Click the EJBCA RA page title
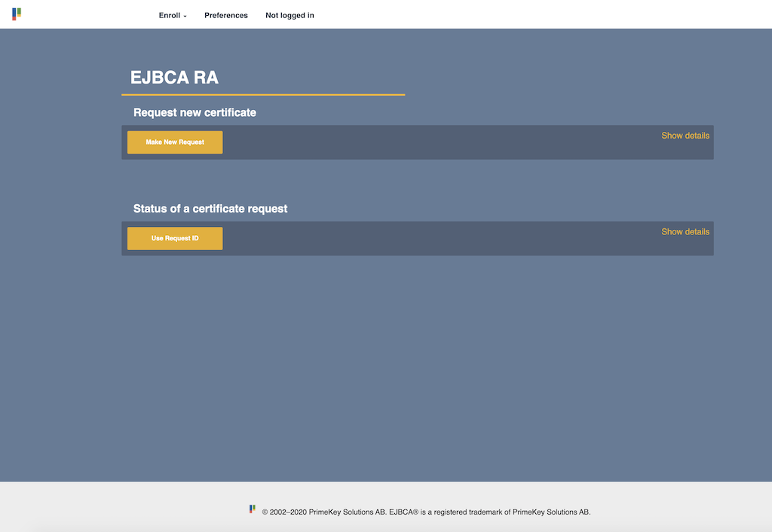 click(174, 78)
